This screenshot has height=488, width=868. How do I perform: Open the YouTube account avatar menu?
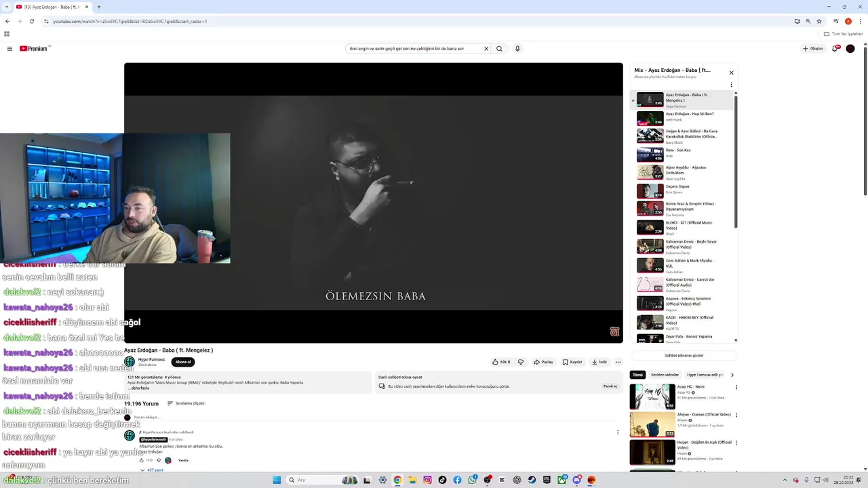tap(850, 49)
